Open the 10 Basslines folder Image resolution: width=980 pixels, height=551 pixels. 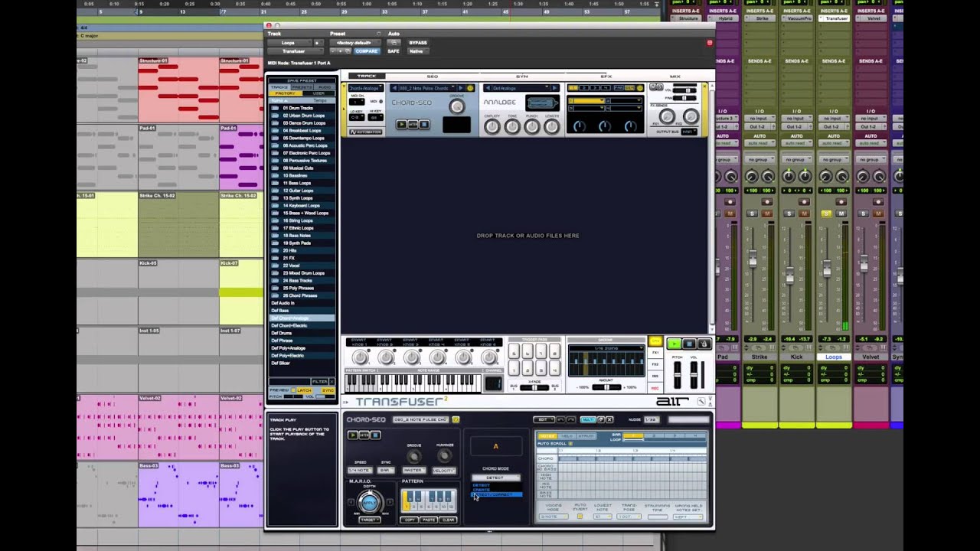[x=302, y=175]
